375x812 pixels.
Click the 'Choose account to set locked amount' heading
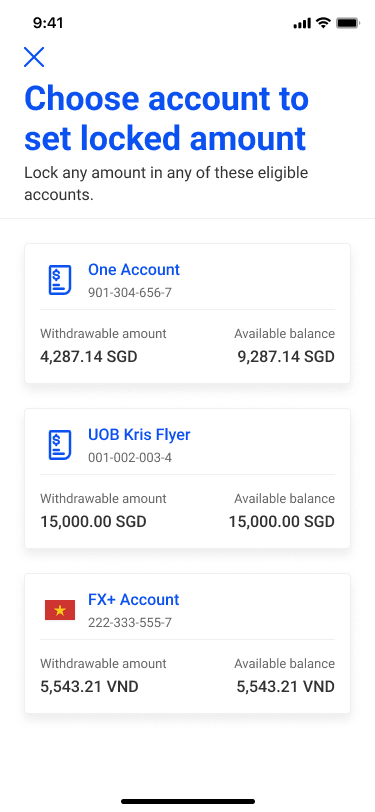point(166,118)
